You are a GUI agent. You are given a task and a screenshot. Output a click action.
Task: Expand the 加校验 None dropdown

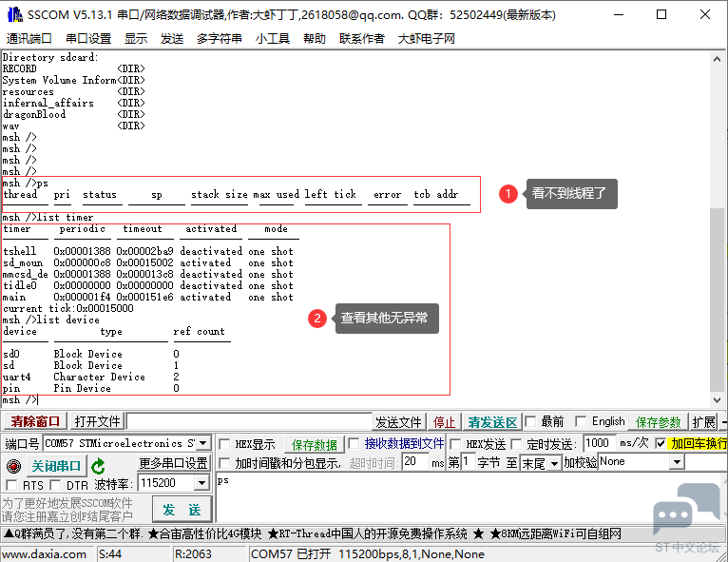[x=678, y=462]
